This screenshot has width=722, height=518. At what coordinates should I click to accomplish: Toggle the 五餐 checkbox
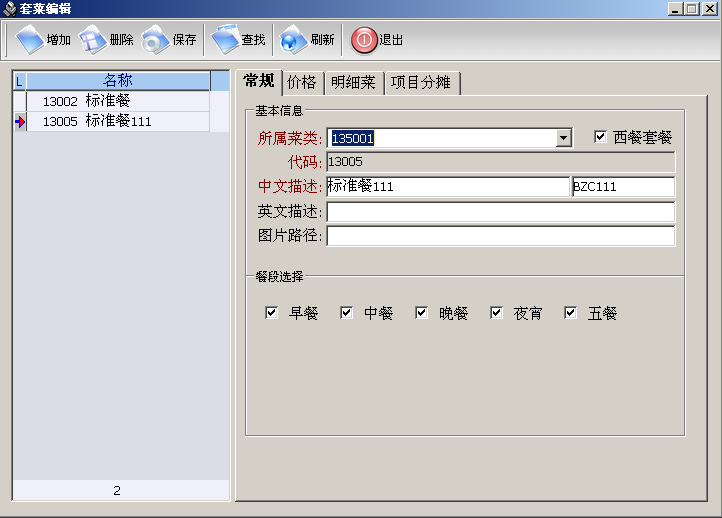(x=571, y=313)
